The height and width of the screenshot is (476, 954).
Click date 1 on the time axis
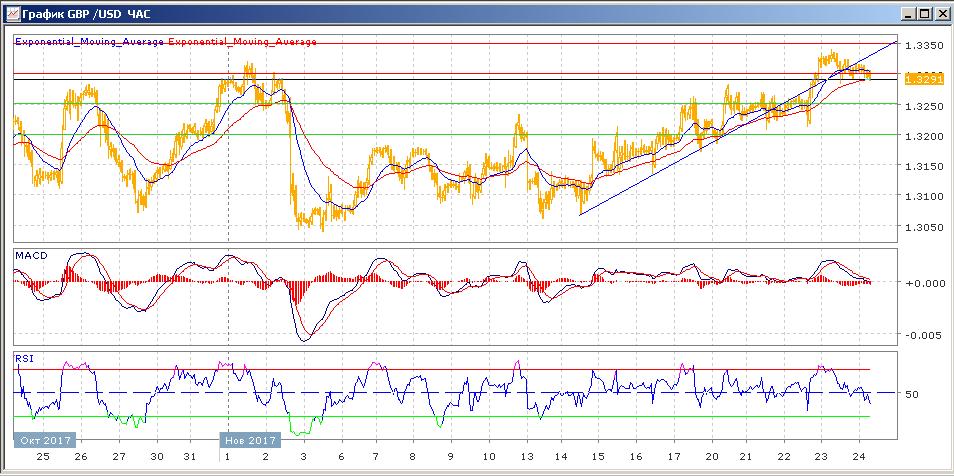[228, 457]
